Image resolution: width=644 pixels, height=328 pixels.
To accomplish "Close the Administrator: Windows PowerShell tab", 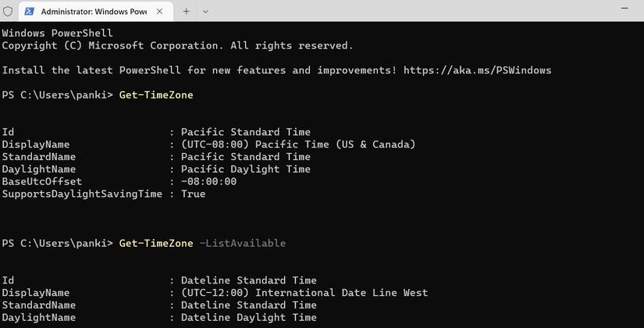I will point(162,11).
